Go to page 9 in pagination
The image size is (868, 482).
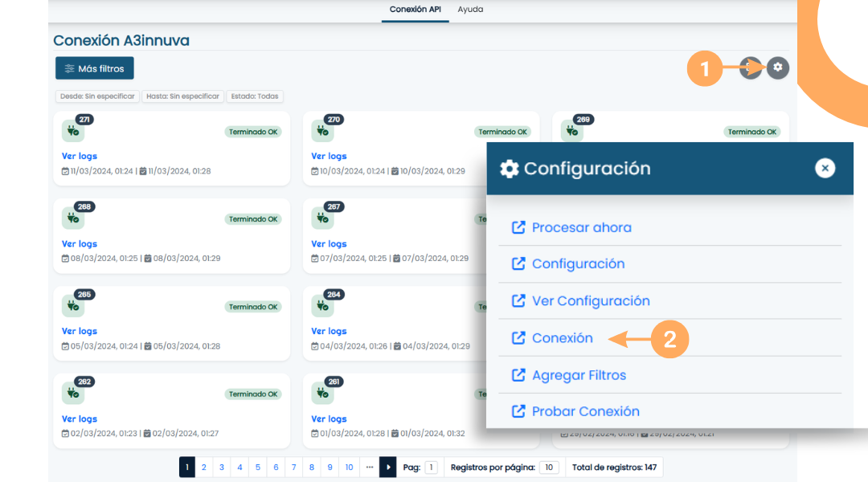pos(330,467)
